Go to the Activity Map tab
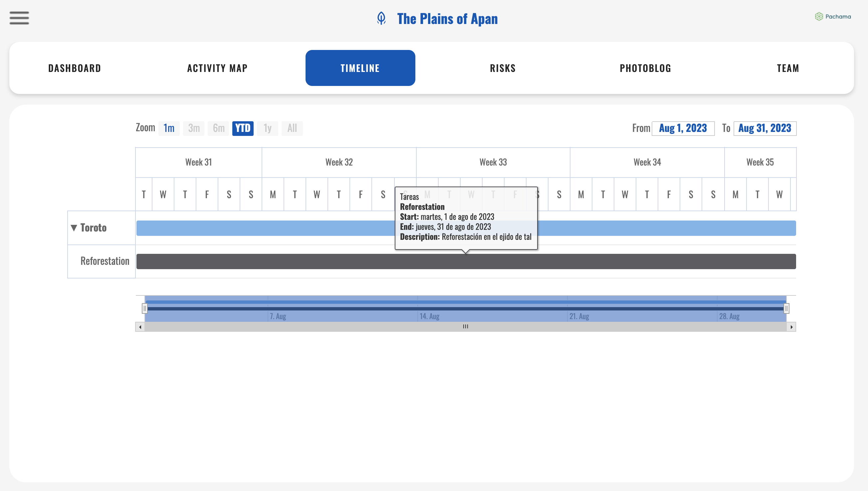 point(217,68)
